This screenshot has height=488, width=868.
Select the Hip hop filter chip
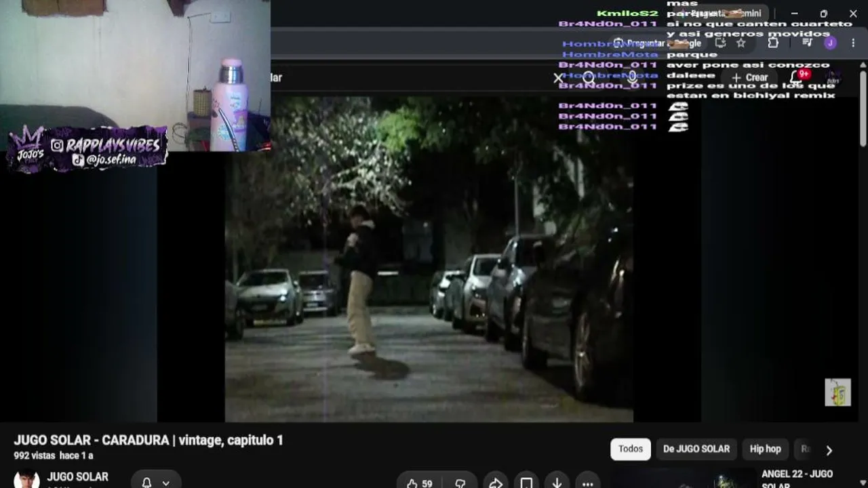click(x=766, y=449)
